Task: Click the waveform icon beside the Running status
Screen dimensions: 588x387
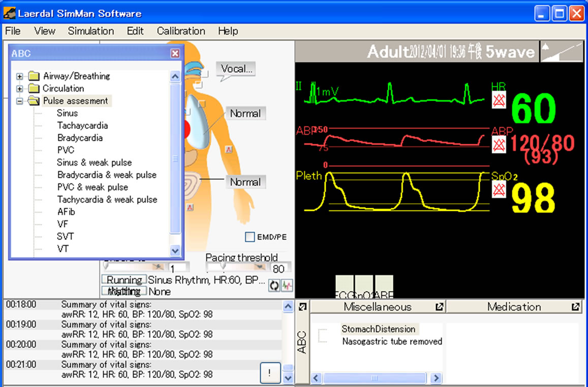Action: tap(287, 285)
